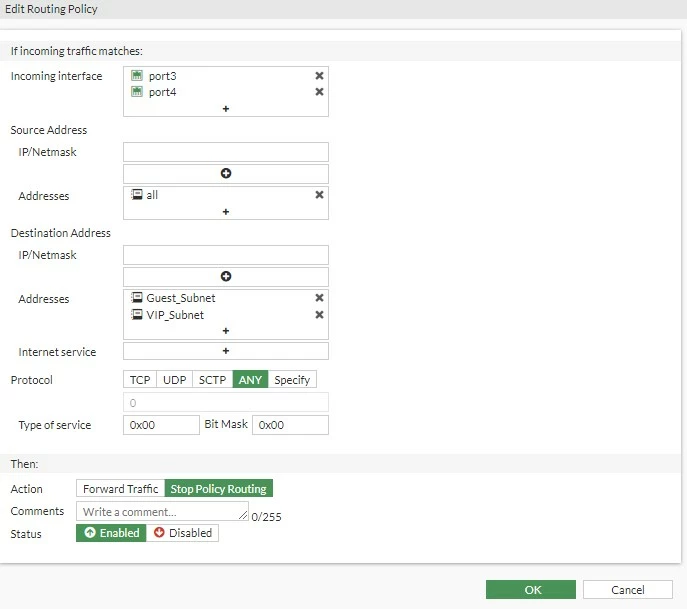
Task: Select UDP protocol
Action: pos(174,380)
